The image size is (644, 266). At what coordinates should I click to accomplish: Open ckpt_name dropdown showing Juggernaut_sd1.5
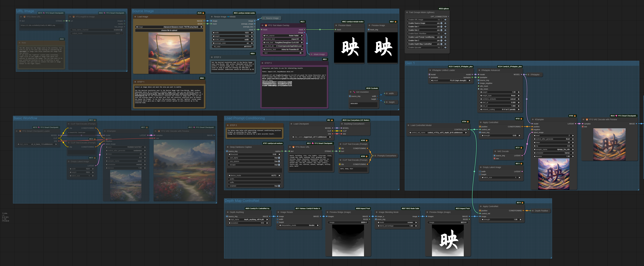312,137
